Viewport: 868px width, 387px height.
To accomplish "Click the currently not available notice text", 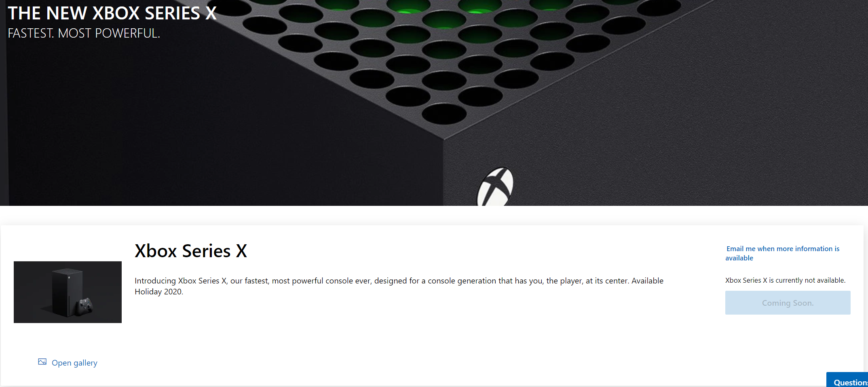I will coord(785,280).
